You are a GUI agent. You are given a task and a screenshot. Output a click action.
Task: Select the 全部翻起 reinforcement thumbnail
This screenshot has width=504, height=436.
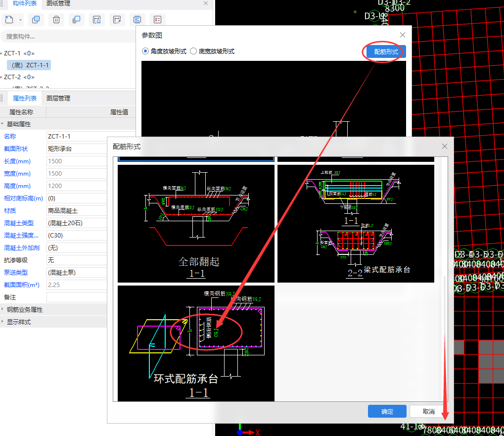(x=196, y=224)
